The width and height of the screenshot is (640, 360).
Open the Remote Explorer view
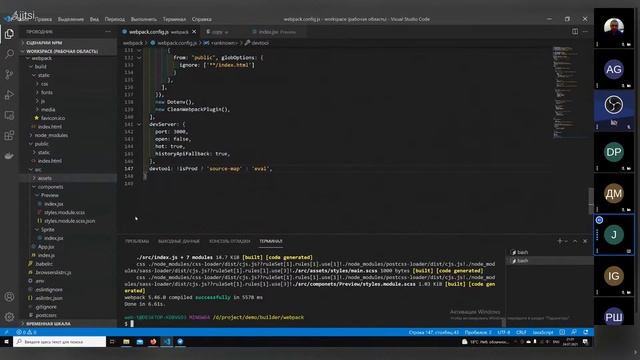[9, 115]
